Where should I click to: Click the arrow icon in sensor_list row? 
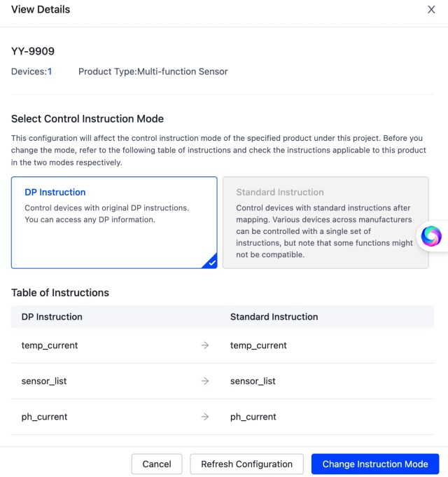click(x=205, y=381)
